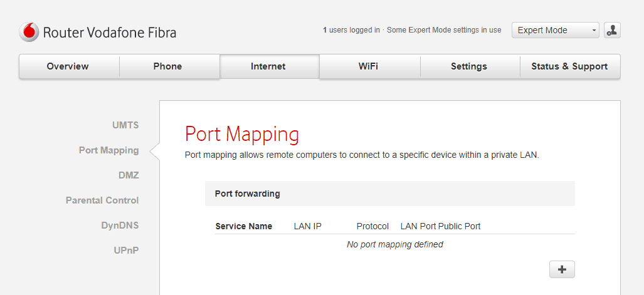Click the user logout icon
The width and height of the screenshot is (644, 295).
612,30
